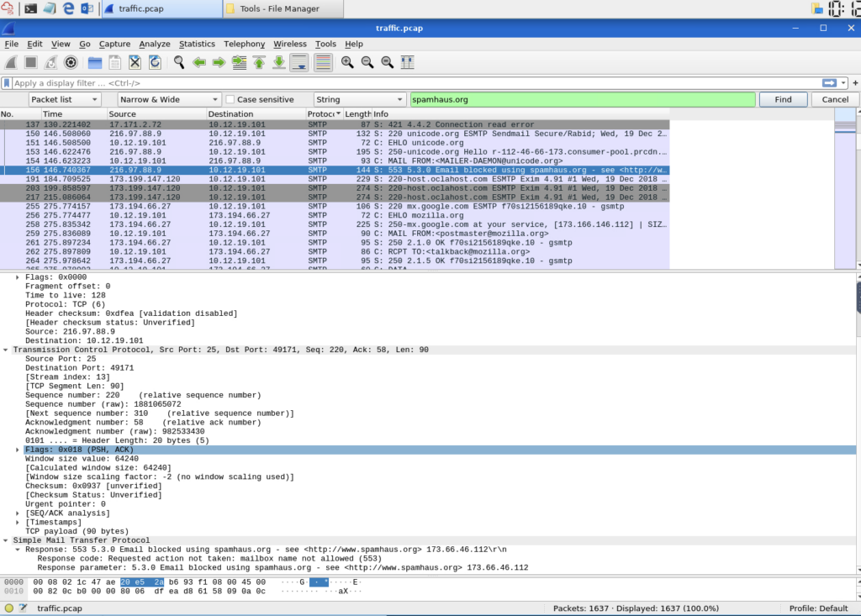Sort packets by Protocol column header
This screenshot has height=616, width=861.
pyautogui.click(x=324, y=114)
